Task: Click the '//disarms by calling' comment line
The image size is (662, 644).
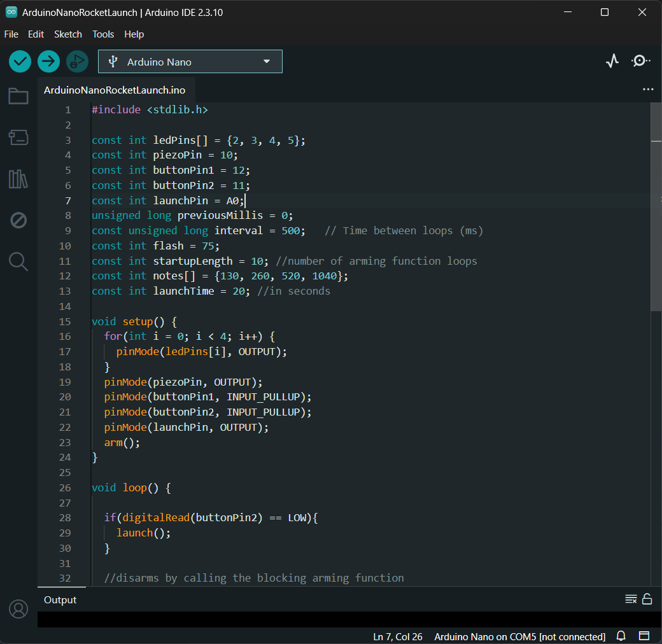Action: coord(254,578)
